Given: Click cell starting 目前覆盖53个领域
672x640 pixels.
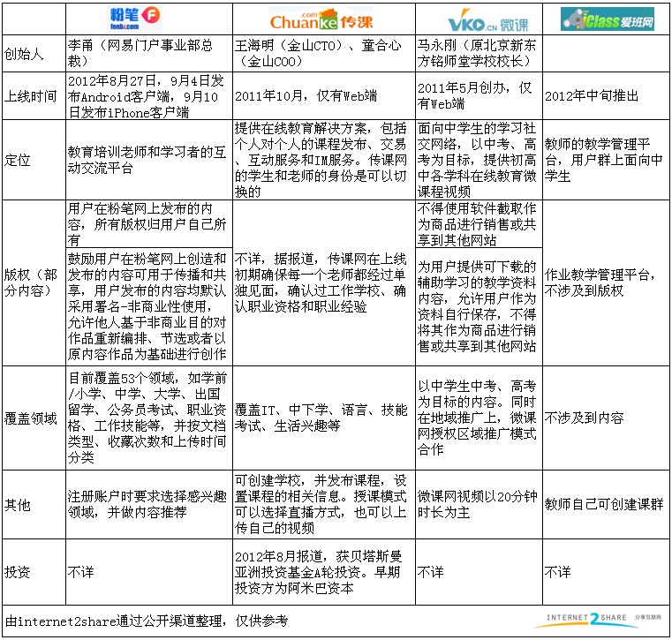Looking at the screenshot, I should [x=149, y=418].
